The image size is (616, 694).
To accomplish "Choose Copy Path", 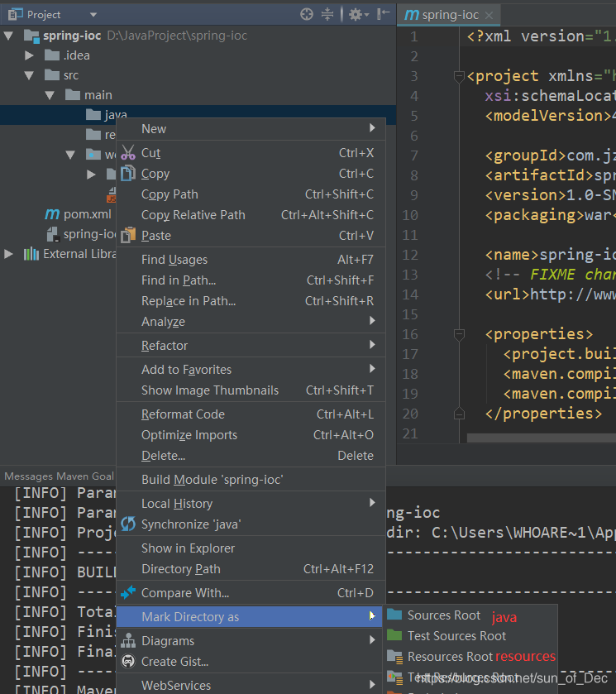I will pos(251,194).
